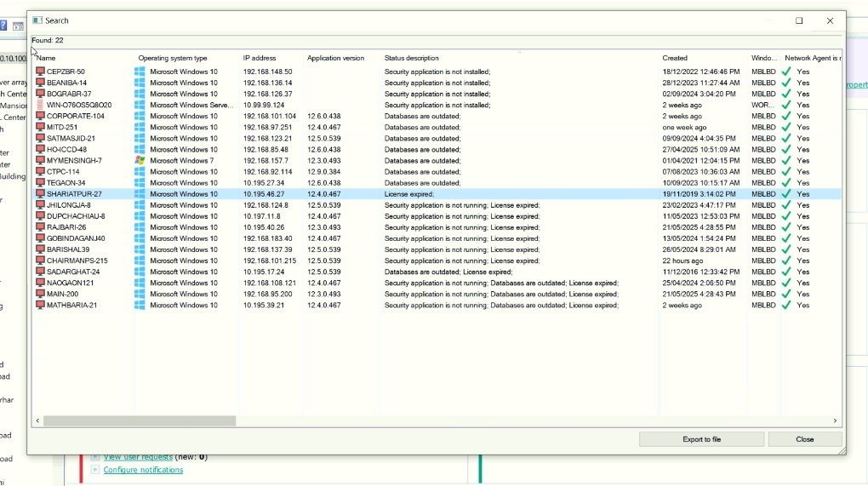Click the computer icon for CEPZBR-50
Image resolution: width=868 pixels, height=486 pixels.
(40, 71)
